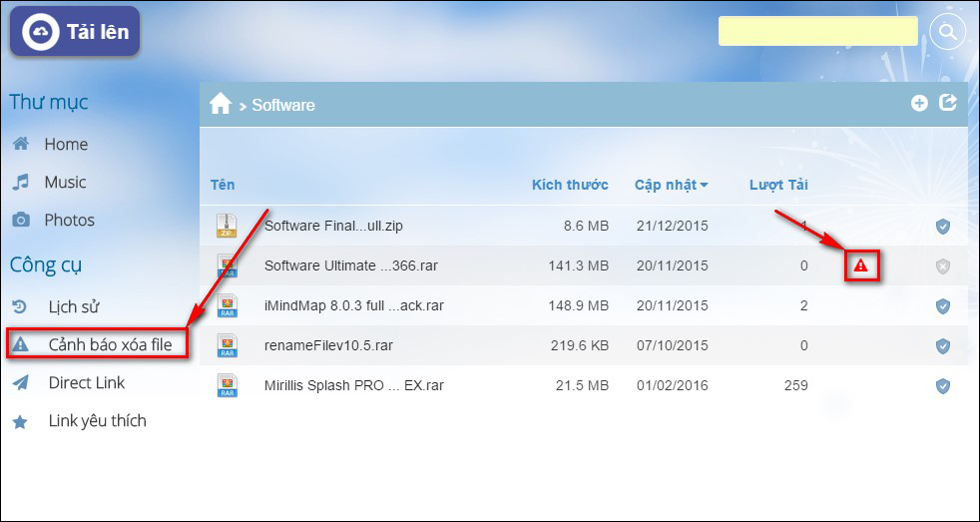Screen dimensions: 980x522
Task: Open the Music folder
Action: point(65,183)
